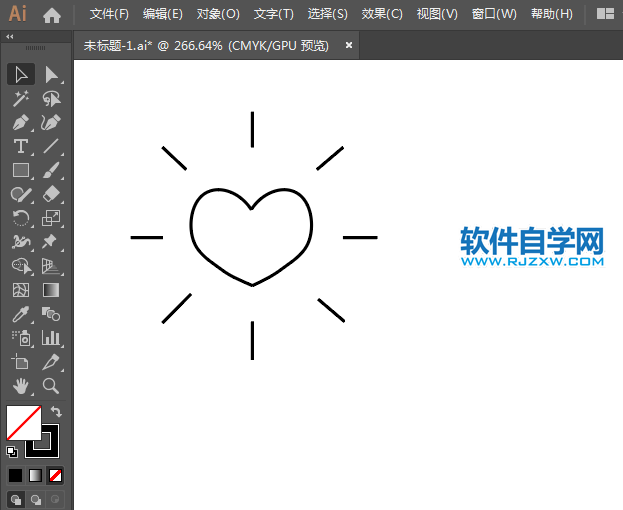Open the 编辑(E) menu

tap(163, 14)
